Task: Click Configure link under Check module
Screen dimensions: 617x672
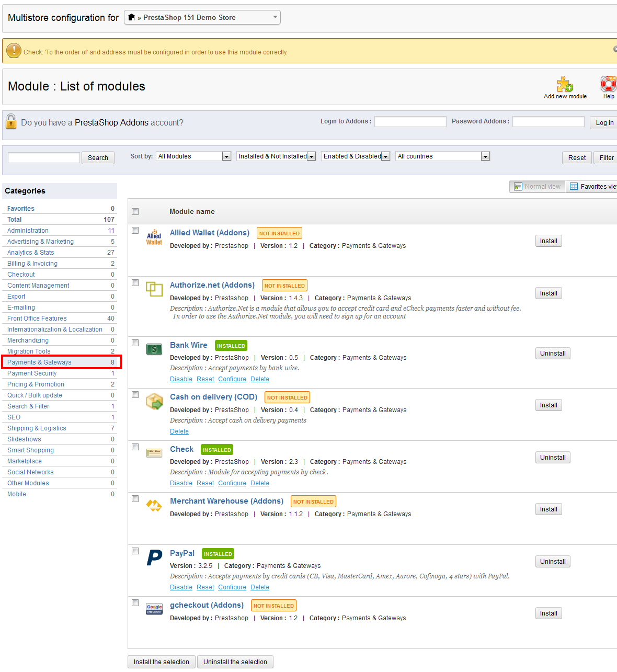Action: tap(232, 483)
